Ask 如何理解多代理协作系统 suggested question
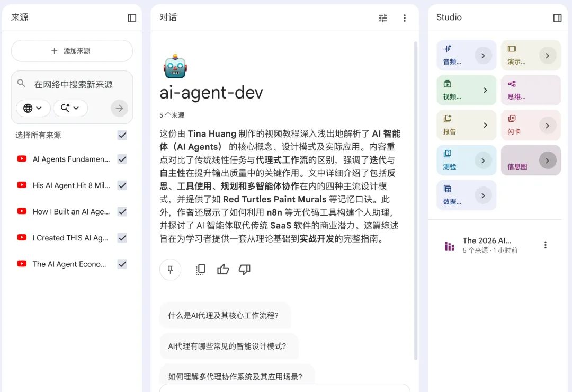The width and height of the screenshot is (572, 392). pos(237,375)
